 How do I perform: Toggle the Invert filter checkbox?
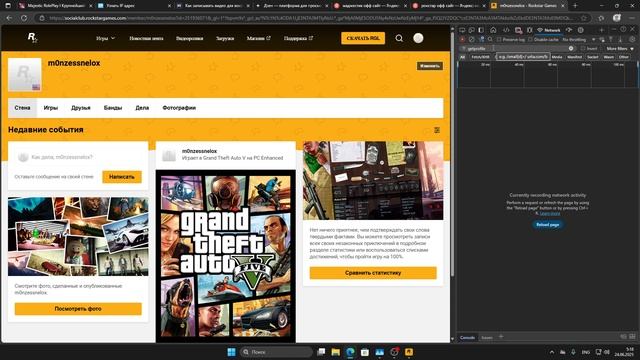(x=583, y=49)
